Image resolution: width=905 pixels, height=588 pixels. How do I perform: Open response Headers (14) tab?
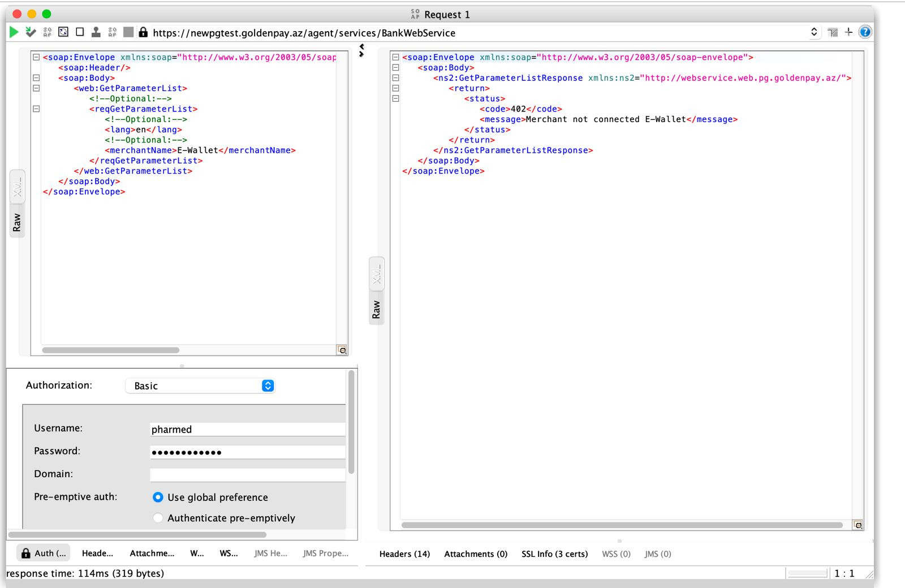[404, 554]
